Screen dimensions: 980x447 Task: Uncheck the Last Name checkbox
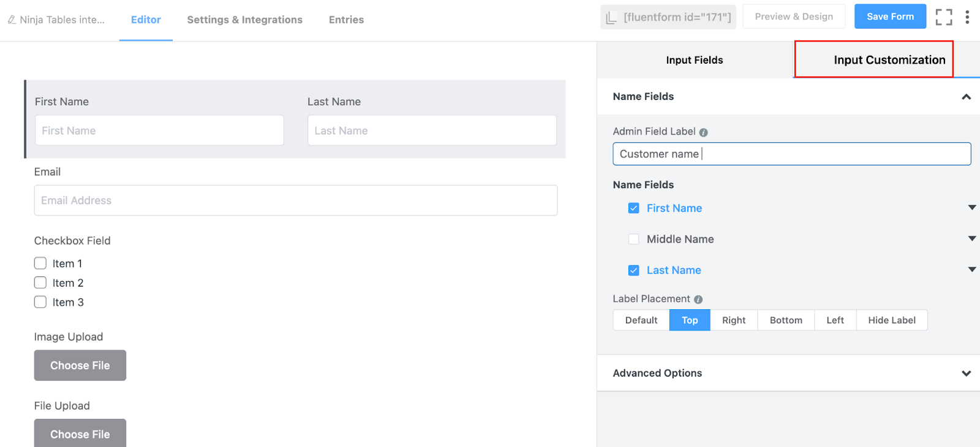pyautogui.click(x=634, y=270)
